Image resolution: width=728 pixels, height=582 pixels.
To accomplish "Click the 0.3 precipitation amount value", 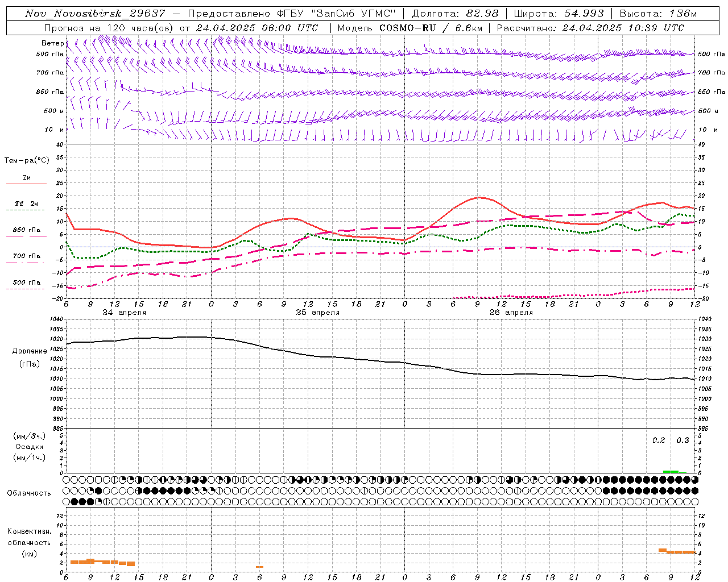I will click(682, 440).
